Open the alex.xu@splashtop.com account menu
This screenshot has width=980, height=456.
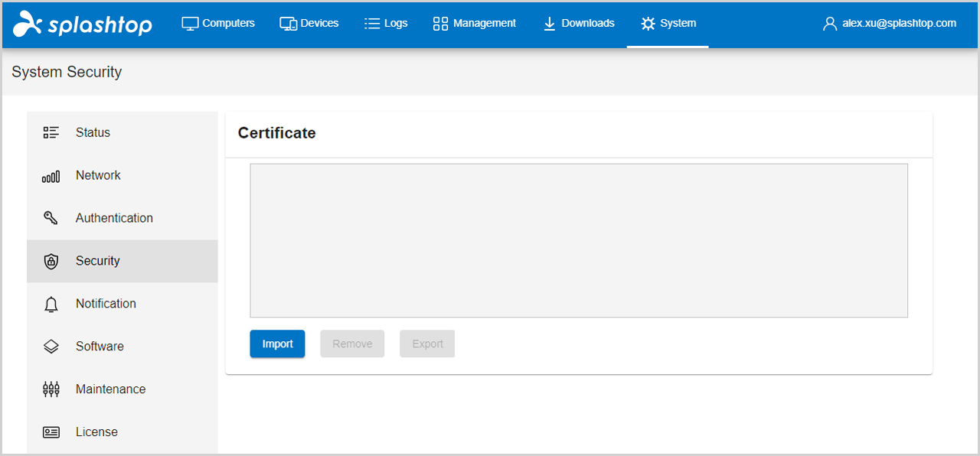890,24
